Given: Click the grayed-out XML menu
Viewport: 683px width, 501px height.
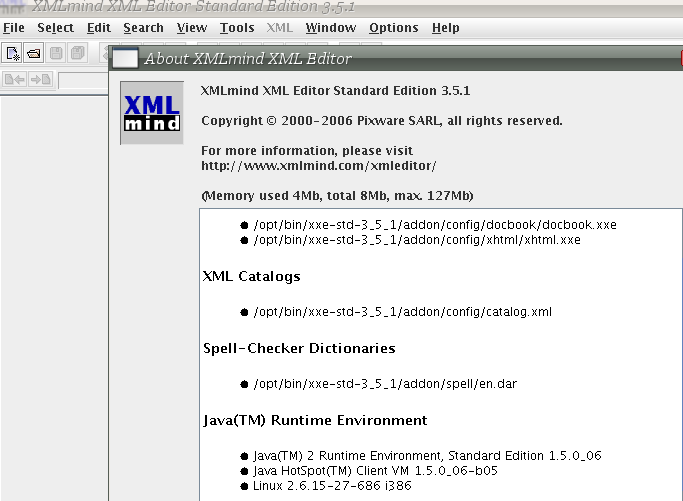Looking at the screenshot, I should [280, 28].
